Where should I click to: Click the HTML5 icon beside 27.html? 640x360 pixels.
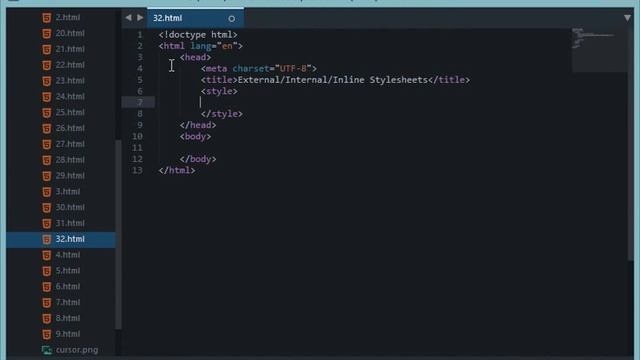coord(47,144)
